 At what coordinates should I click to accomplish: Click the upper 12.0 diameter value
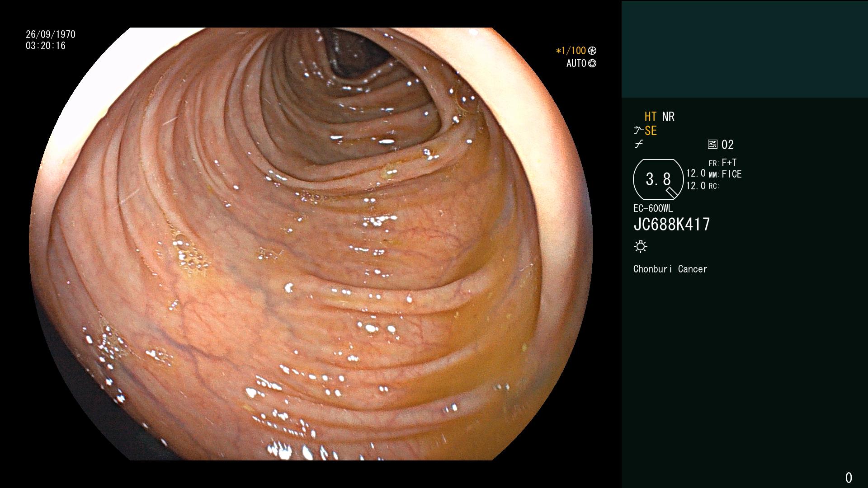pyautogui.click(x=696, y=173)
